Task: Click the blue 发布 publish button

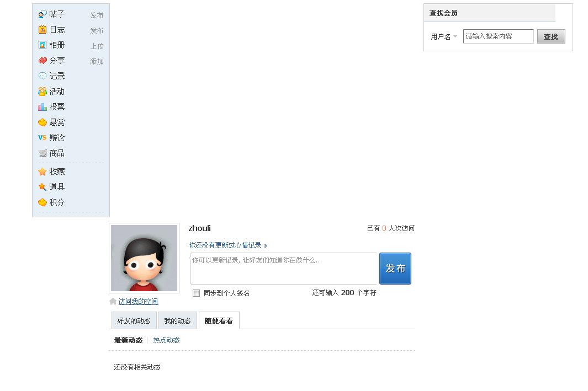Action: 395,269
